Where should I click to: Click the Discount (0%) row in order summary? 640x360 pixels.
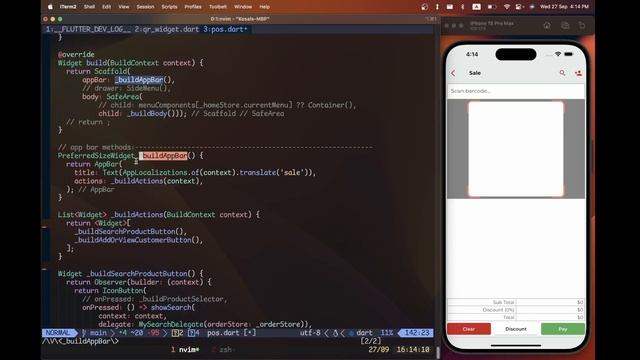[516, 310]
